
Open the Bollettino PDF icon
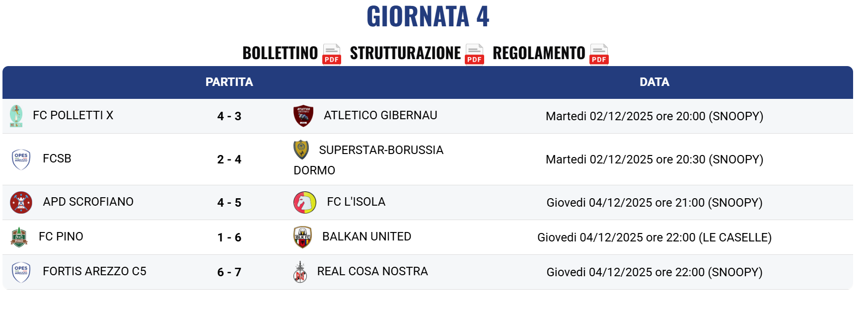[332, 54]
